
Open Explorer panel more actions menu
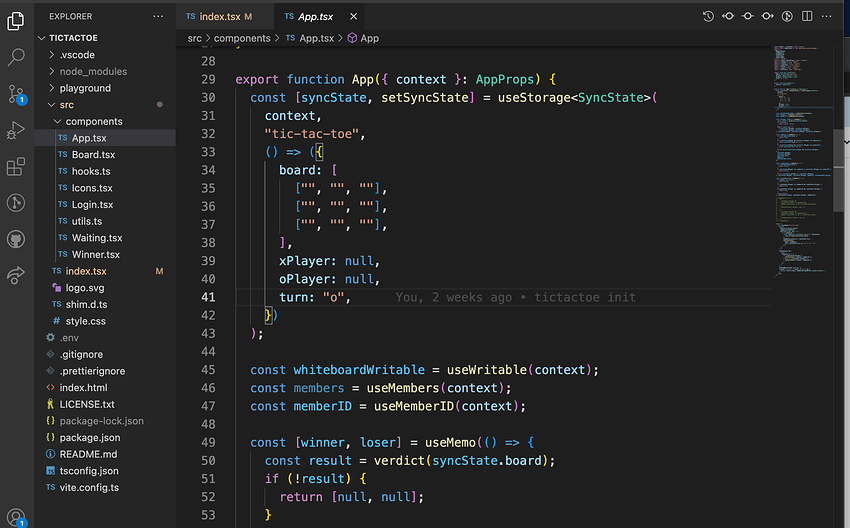pyautogui.click(x=158, y=16)
